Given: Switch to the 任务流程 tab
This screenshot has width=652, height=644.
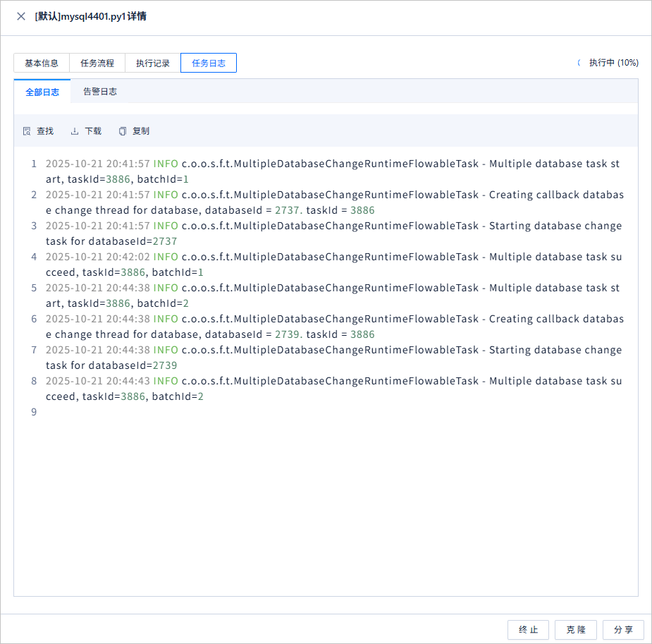Looking at the screenshot, I should click(x=97, y=63).
